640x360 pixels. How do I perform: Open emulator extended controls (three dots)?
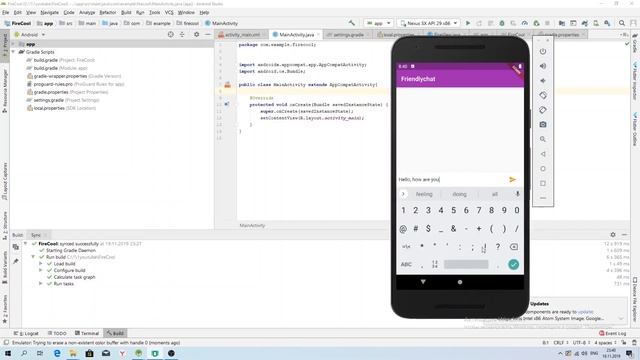(543, 198)
